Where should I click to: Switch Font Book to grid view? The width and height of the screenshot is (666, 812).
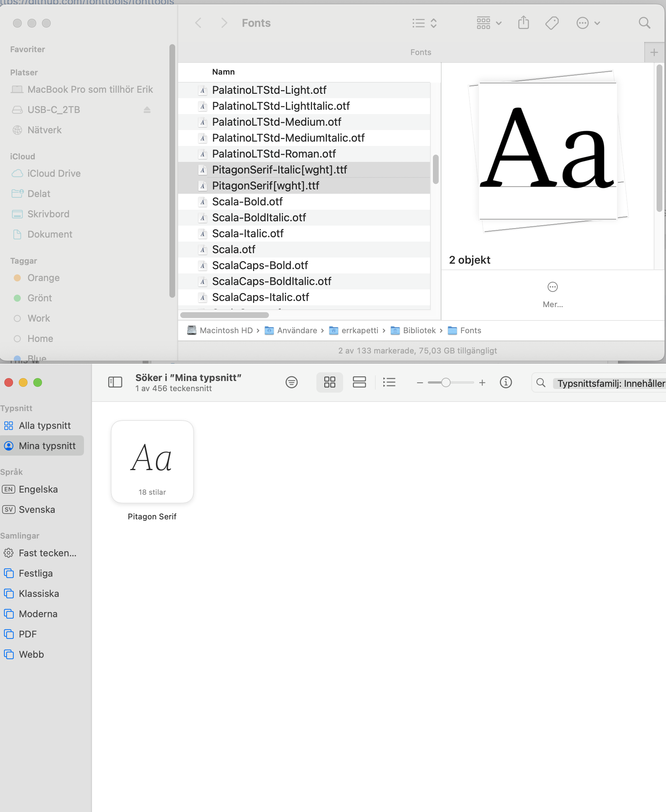point(329,382)
